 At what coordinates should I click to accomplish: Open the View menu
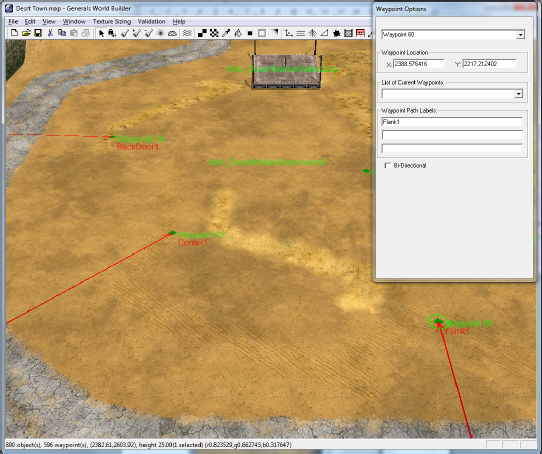click(49, 21)
